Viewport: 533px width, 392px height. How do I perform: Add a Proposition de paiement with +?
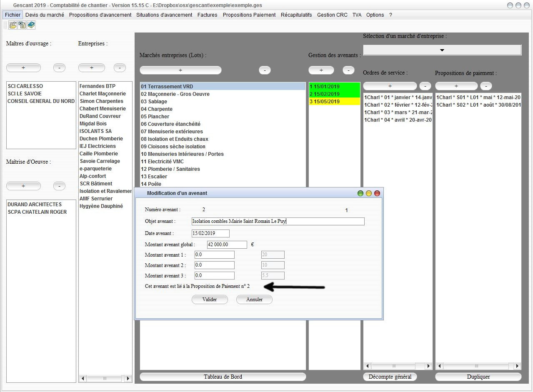[456, 86]
